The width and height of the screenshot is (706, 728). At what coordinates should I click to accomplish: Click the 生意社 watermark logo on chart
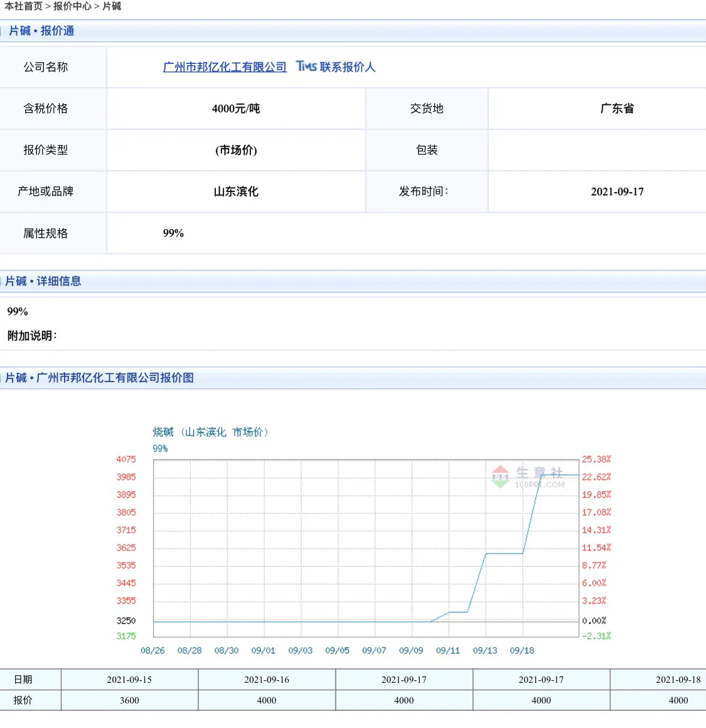click(528, 477)
